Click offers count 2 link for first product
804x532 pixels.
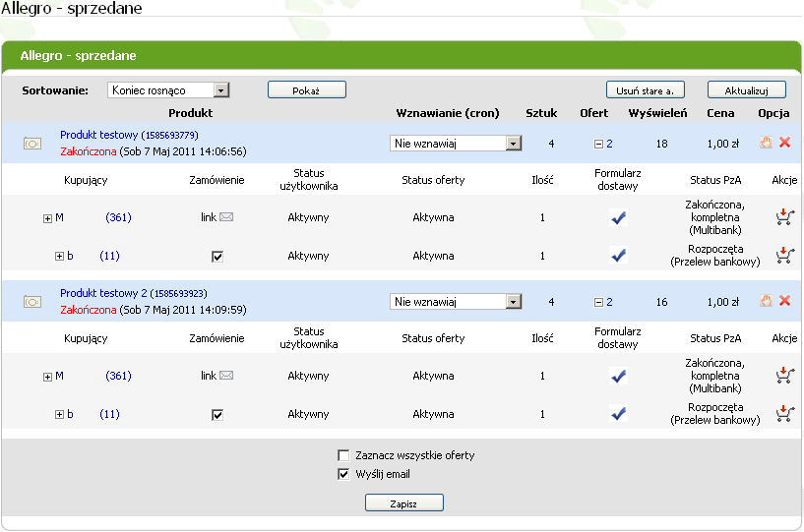609,144
